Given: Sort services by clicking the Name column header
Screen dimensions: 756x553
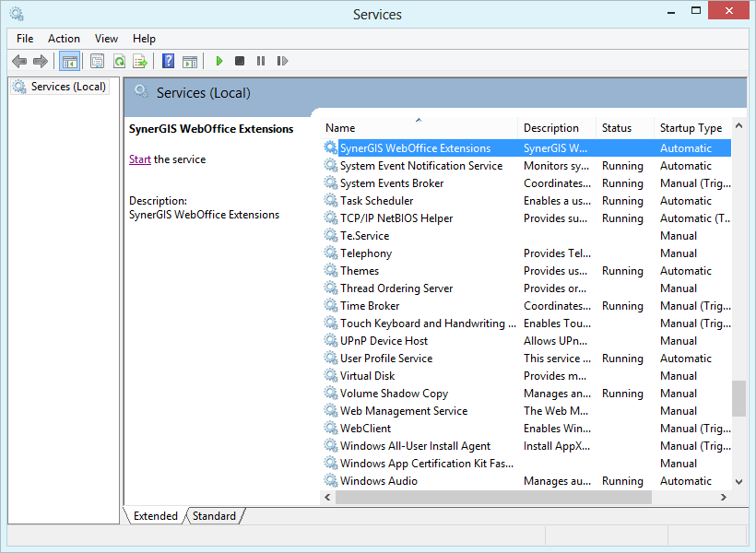Looking at the screenshot, I should [x=341, y=127].
